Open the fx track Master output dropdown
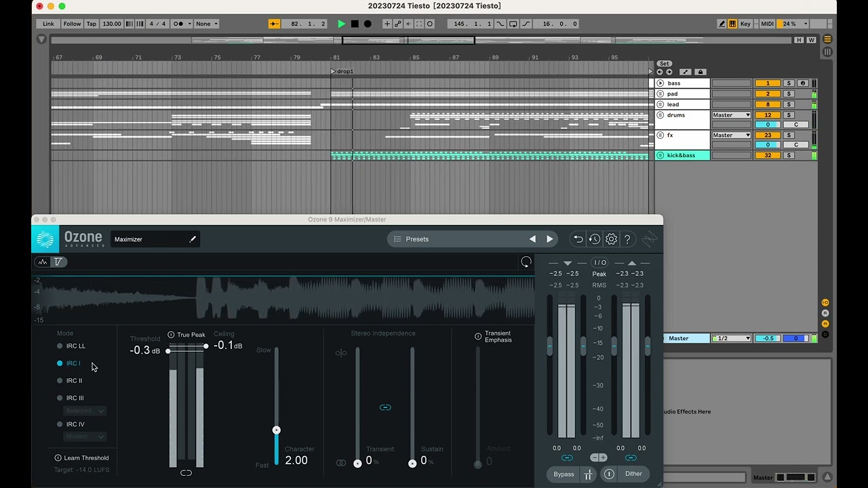 coord(731,136)
